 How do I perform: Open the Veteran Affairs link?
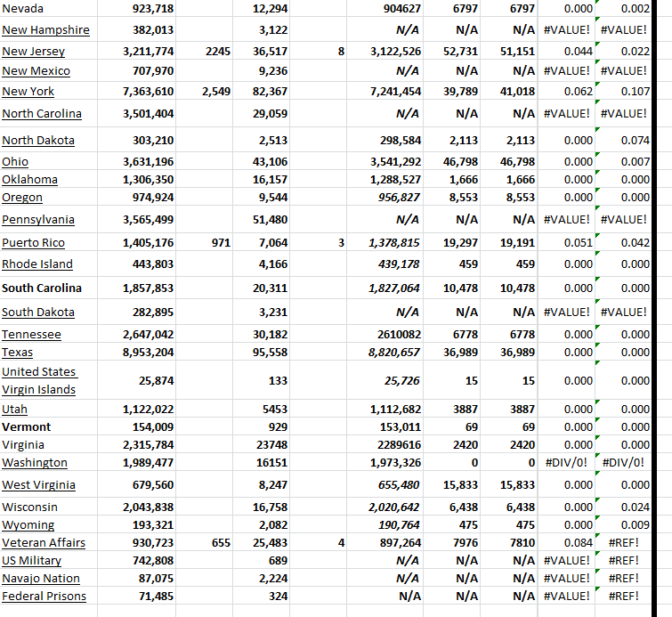(44, 543)
